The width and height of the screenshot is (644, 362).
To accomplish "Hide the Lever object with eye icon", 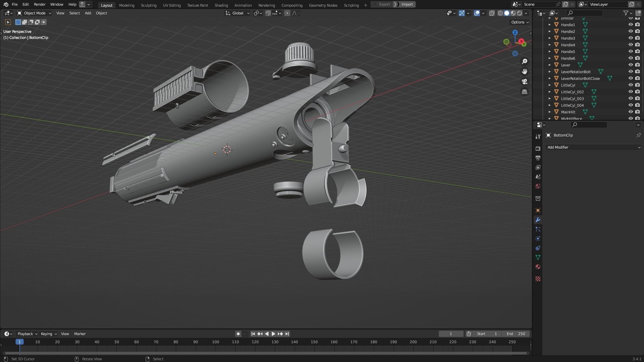I will click(x=631, y=65).
